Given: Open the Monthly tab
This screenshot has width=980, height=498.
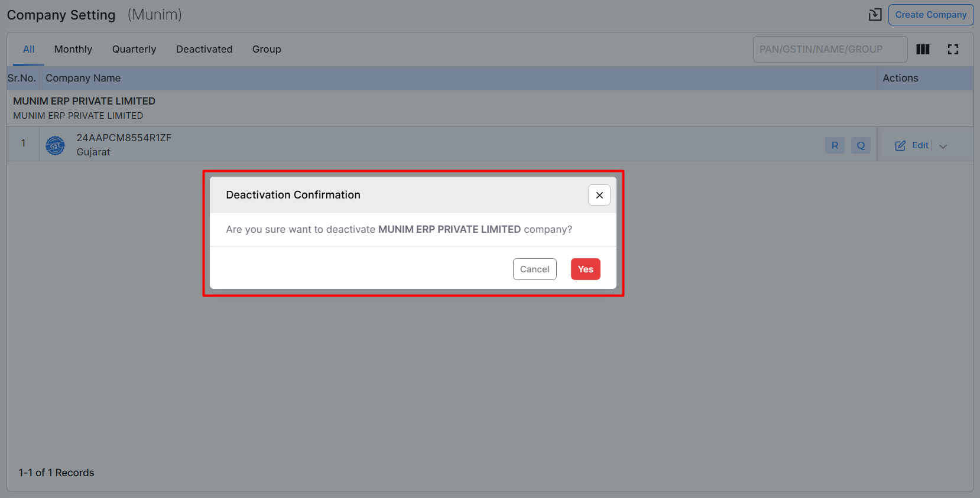Looking at the screenshot, I should 73,50.
